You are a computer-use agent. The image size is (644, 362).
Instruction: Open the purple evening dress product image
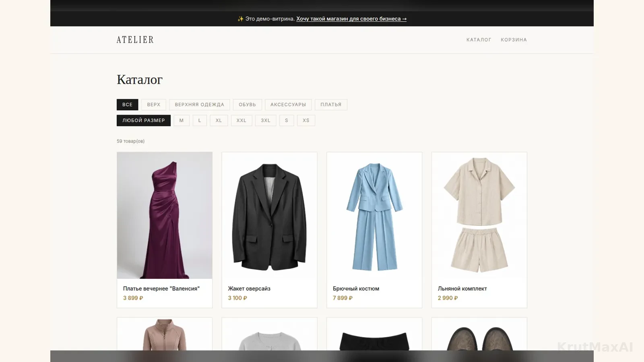pos(165,215)
